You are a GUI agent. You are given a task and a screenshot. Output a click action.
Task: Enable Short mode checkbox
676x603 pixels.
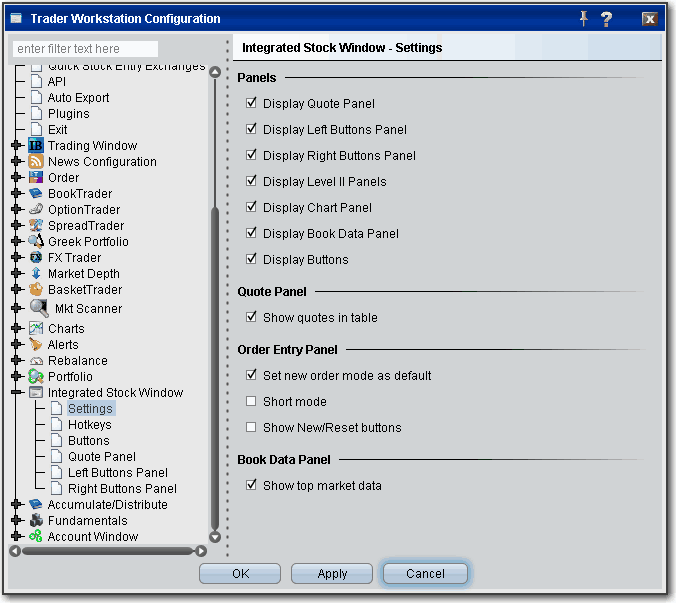pyautogui.click(x=251, y=401)
